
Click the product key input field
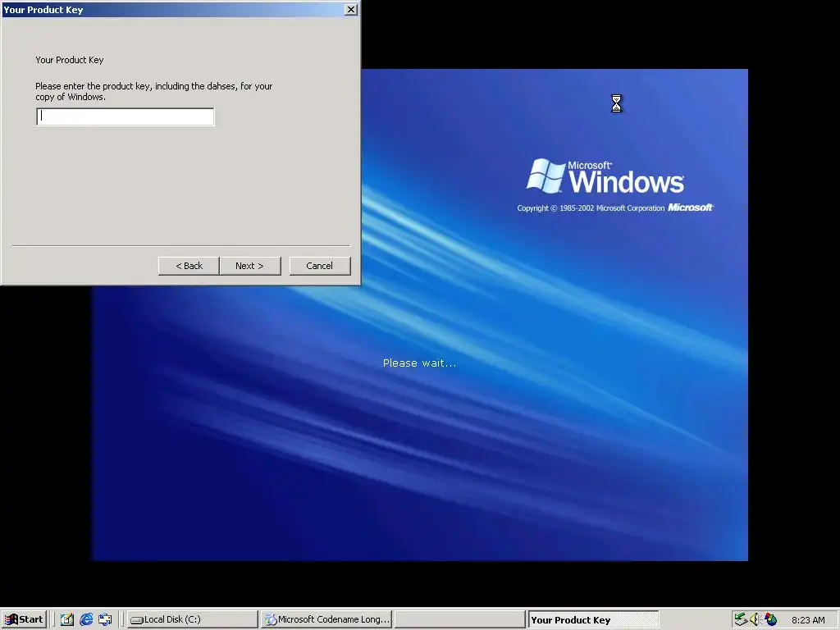coord(126,116)
